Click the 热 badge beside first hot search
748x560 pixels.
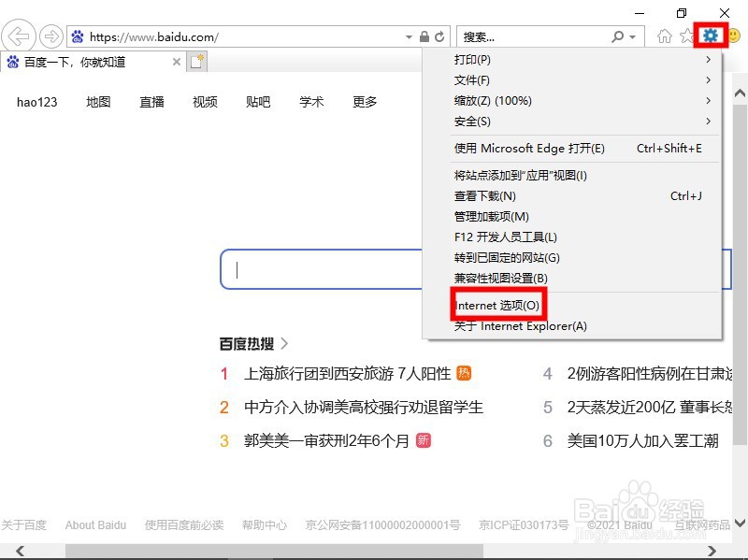pyautogui.click(x=464, y=373)
